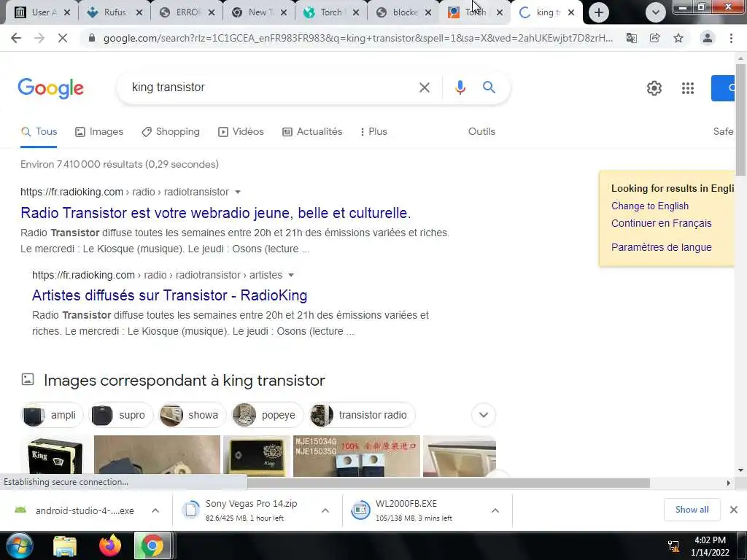Image resolution: width=747 pixels, height=560 pixels.
Task: Open the android-studio download options chevron
Action: tap(155, 510)
